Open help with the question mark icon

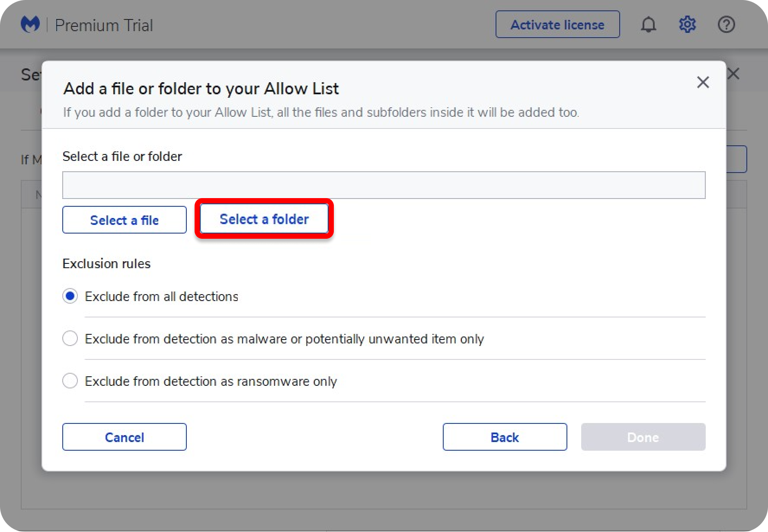click(x=726, y=25)
